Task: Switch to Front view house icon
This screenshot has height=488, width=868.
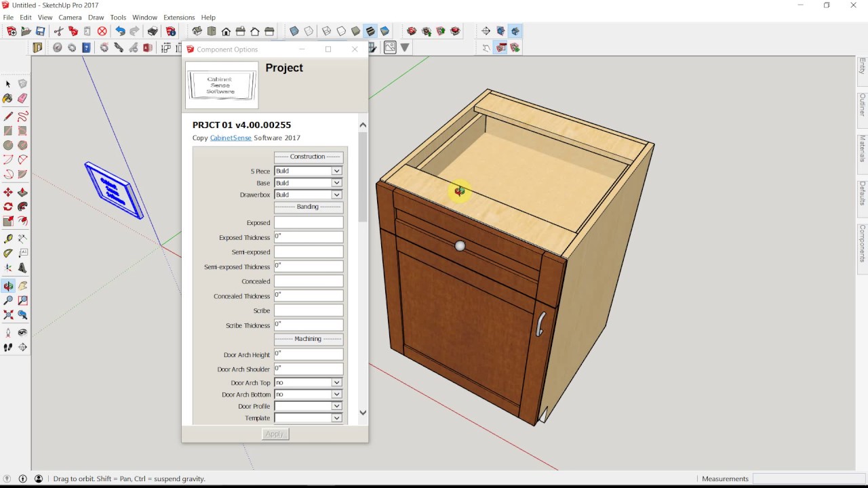Action: click(x=226, y=31)
